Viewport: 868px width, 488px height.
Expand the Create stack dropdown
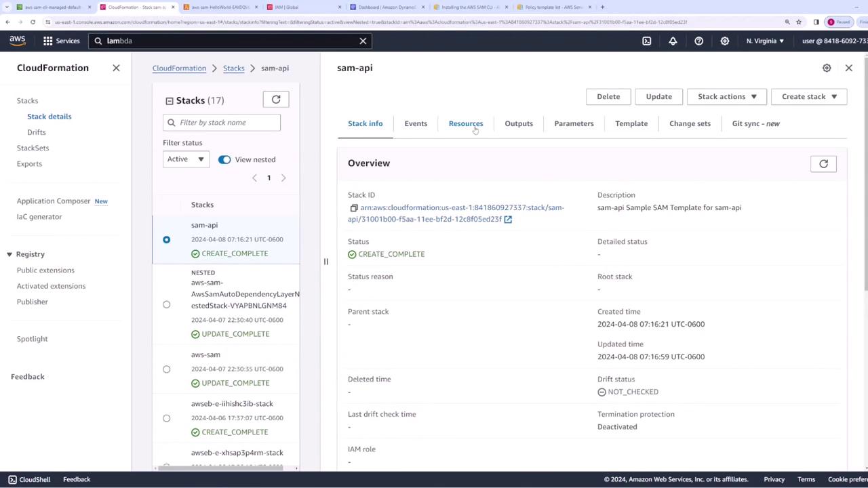click(809, 96)
